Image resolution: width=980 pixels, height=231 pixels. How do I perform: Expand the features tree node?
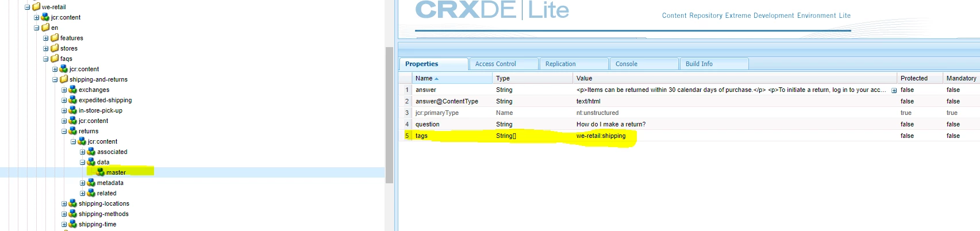click(45, 38)
